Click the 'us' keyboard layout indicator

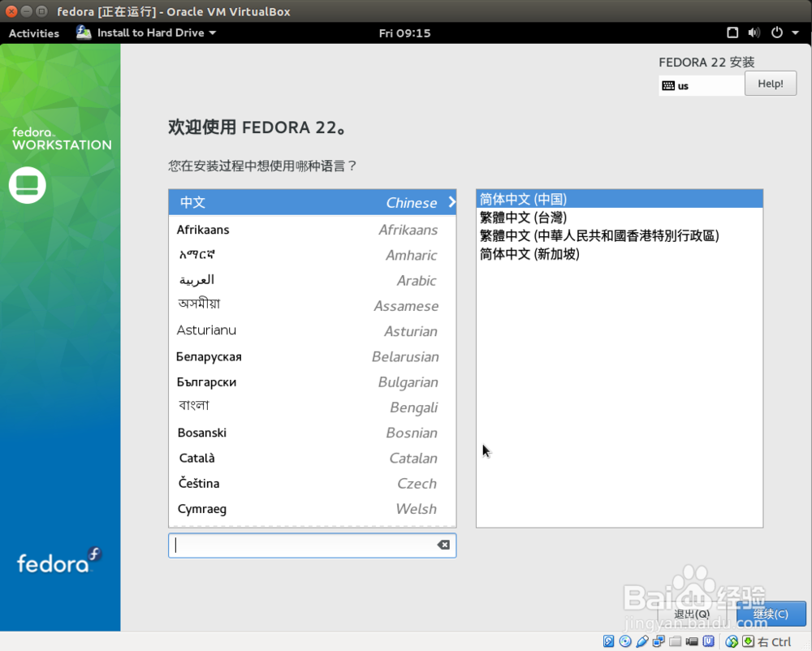702,86
